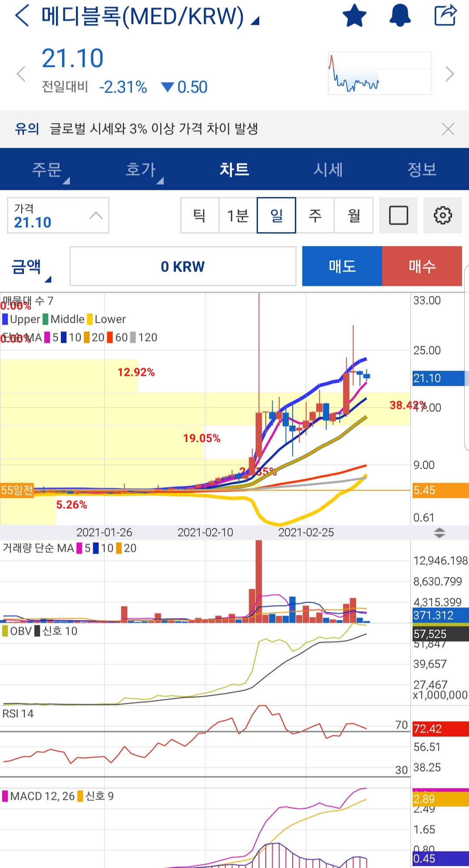Tap the blue Upper band legend swatch
Screen dimensions: 469x868
(5, 319)
